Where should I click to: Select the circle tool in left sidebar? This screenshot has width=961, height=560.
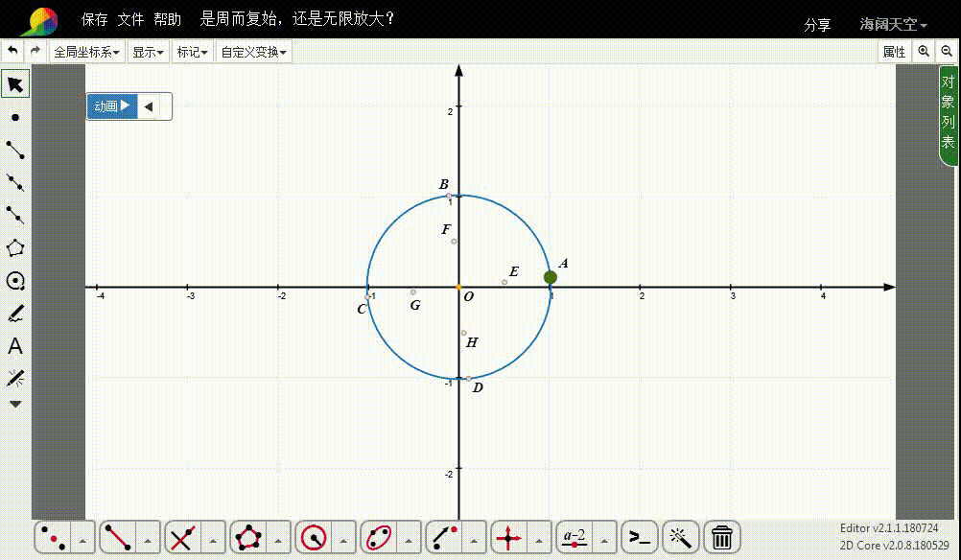click(15, 281)
